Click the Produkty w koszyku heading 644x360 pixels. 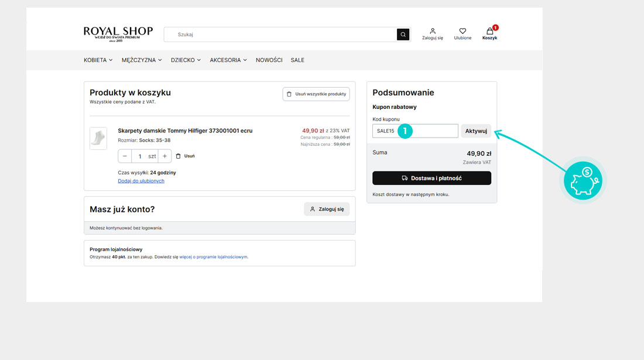click(130, 92)
